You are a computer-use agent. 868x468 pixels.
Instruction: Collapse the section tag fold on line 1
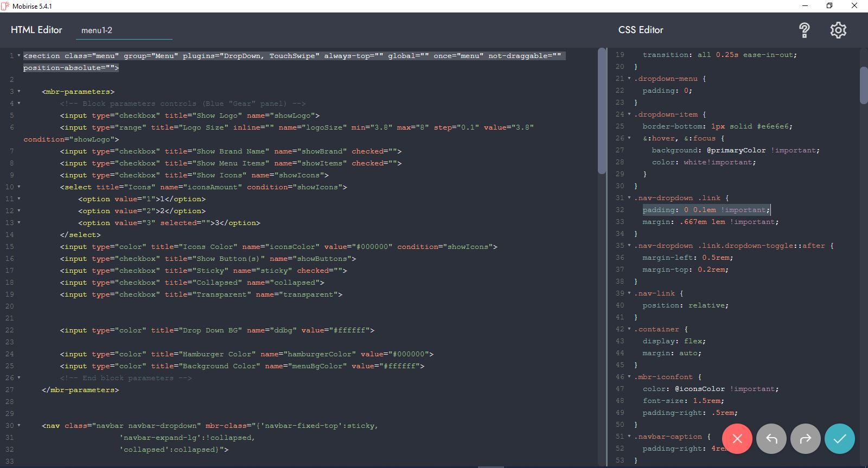(x=19, y=56)
